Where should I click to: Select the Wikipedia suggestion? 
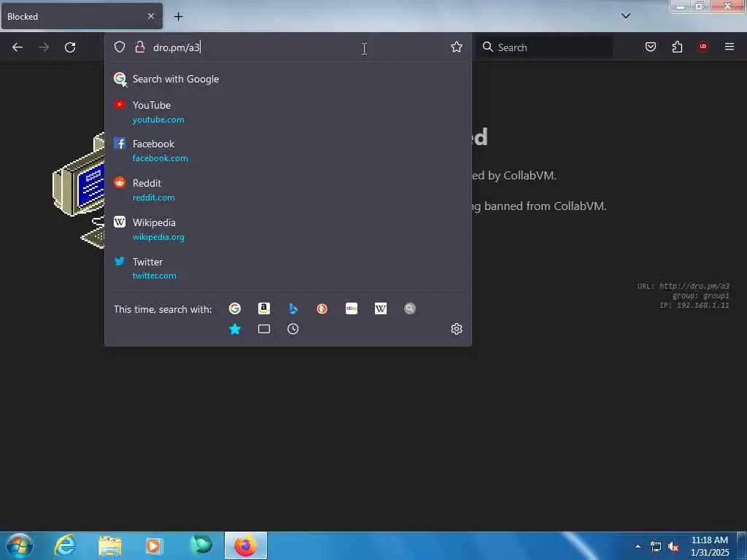(287, 229)
